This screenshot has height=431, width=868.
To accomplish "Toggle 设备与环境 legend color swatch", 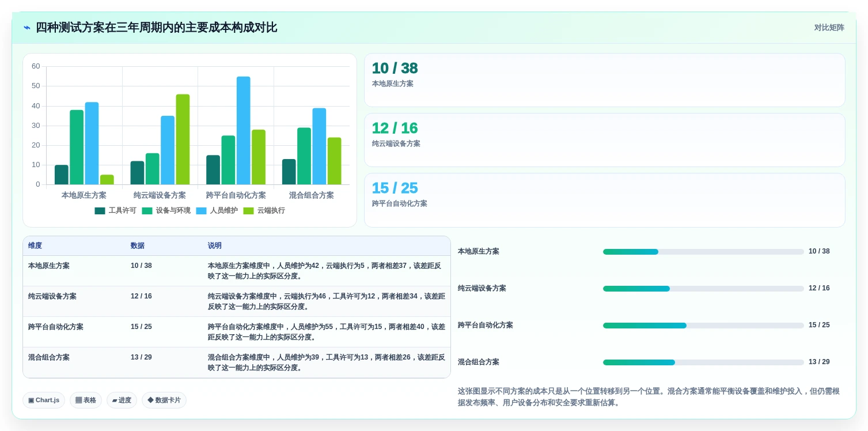I will (147, 211).
